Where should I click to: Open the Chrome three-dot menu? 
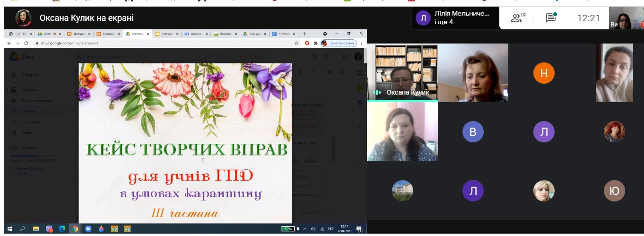tap(361, 43)
